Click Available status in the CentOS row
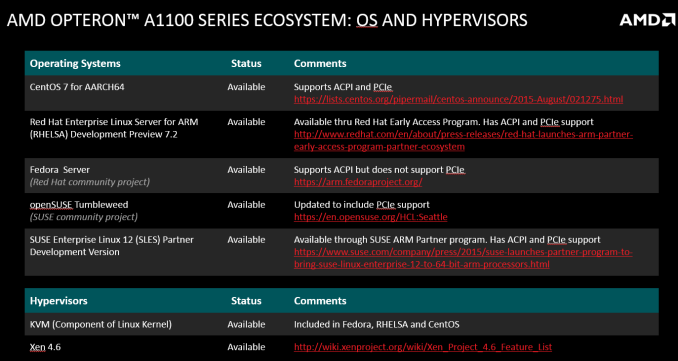The image size is (678, 361). pyautogui.click(x=246, y=87)
